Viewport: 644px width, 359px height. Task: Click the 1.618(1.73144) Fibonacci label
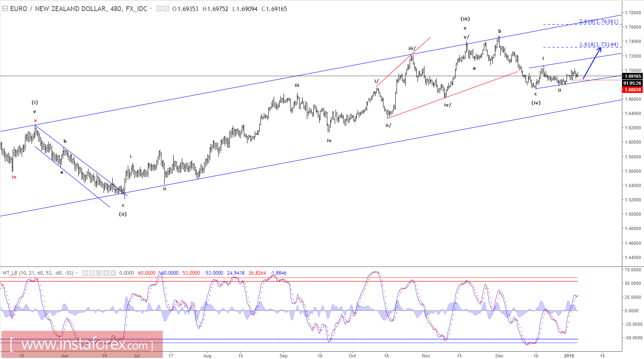(x=599, y=45)
